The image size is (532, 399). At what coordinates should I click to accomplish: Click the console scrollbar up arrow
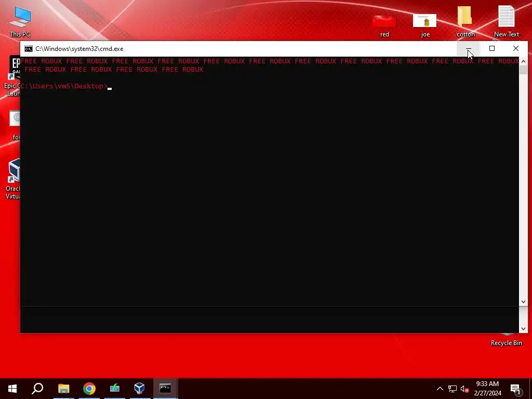pyautogui.click(x=523, y=61)
